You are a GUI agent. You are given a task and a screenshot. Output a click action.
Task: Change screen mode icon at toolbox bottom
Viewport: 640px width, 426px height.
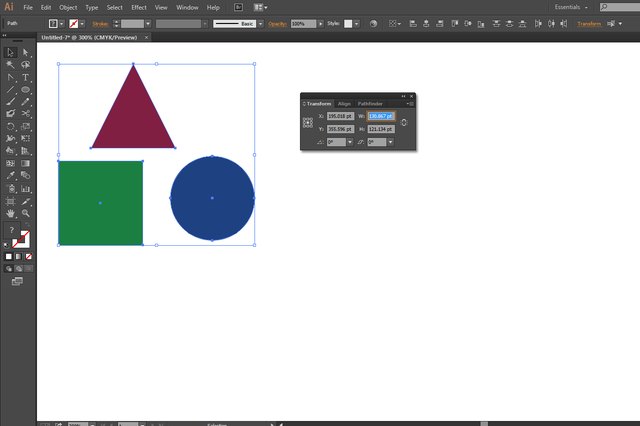point(17,281)
